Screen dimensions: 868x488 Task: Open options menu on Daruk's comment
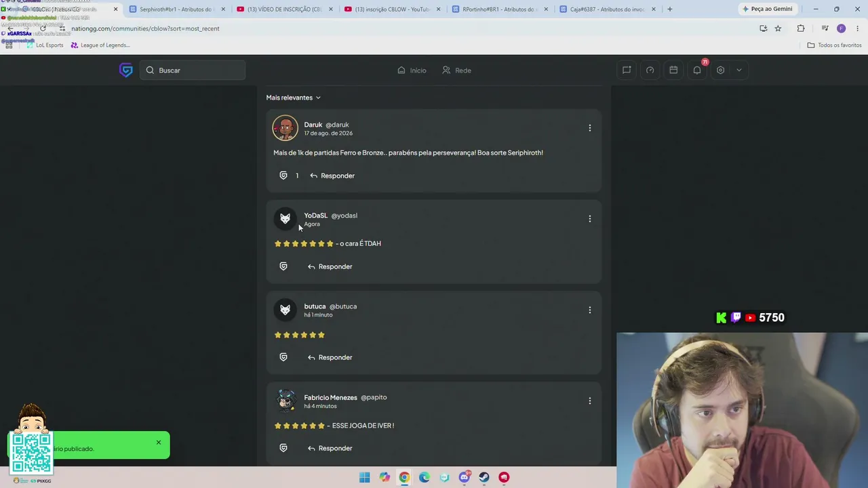[x=590, y=128]
